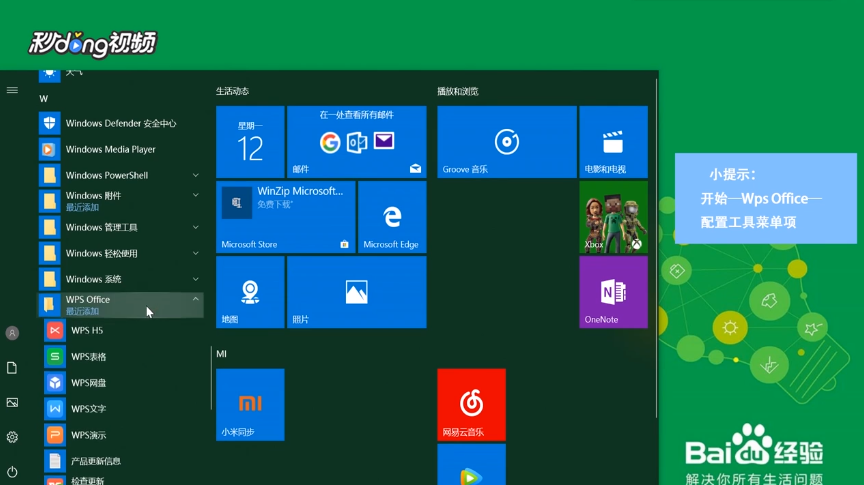
Task: Open WPS演示 orange icon
Action: (55, 435)
